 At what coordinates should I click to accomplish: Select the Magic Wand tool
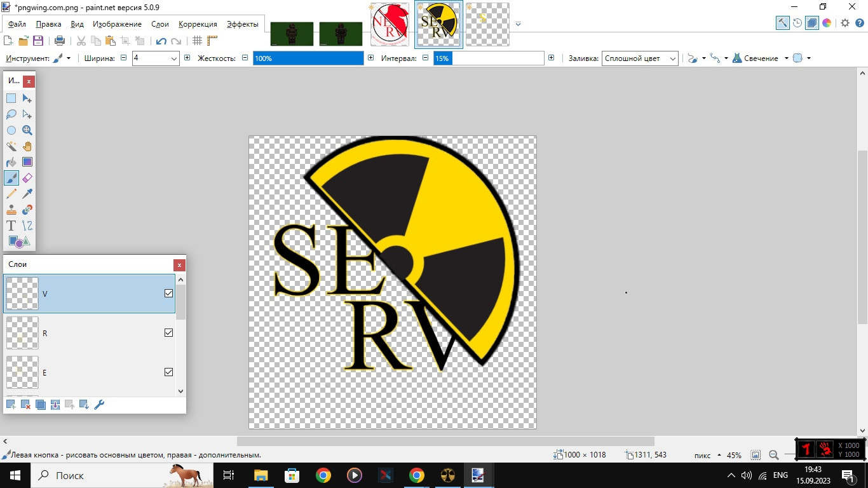(11, 146)
